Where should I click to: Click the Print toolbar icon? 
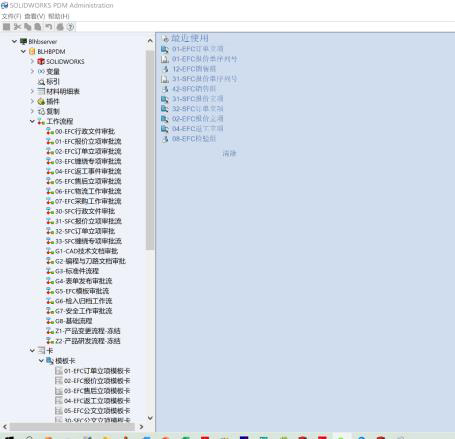pyautogui.click(x=60, y=27)
